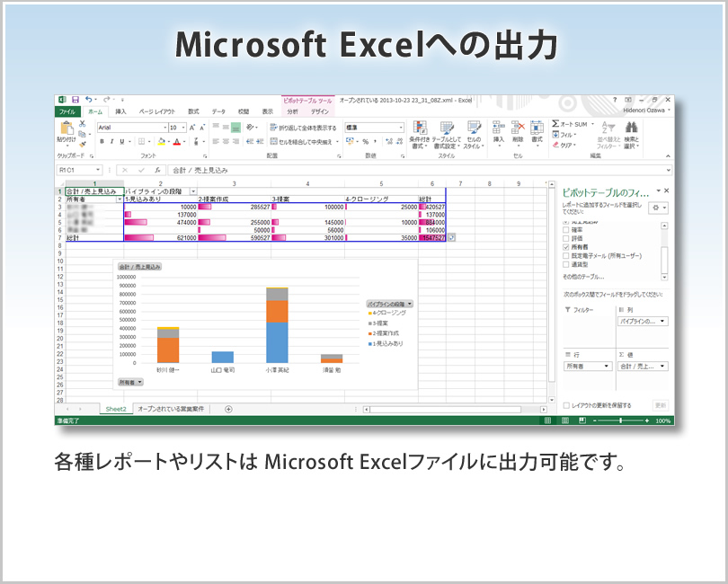Switch to the ページ レイアウト ribbon tab
728x584 pixels.
click(157, 111)
